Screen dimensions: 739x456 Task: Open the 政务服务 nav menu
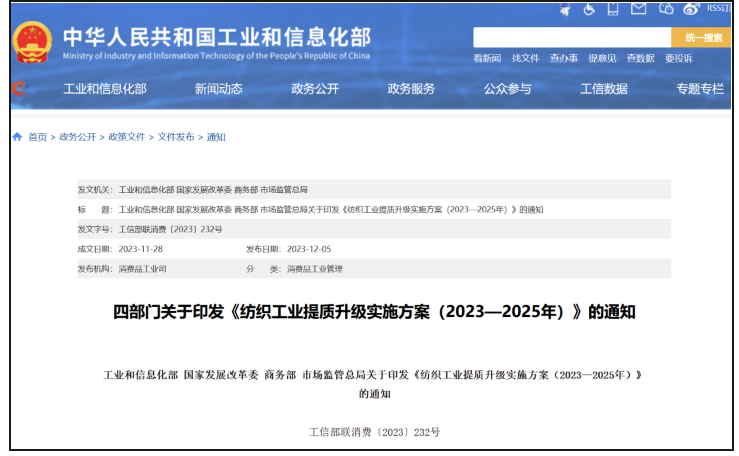[x=411, y=89]
